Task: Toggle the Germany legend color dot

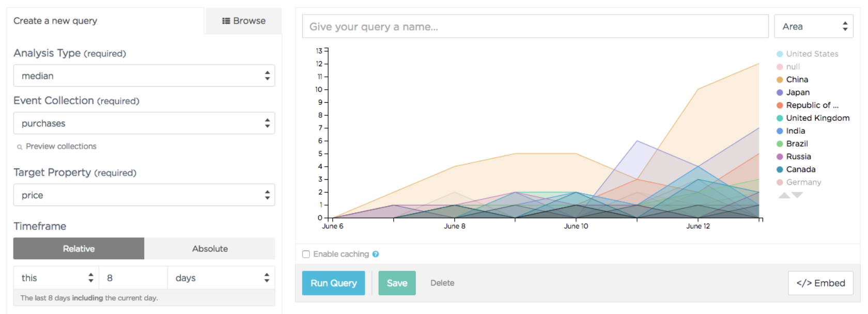Action: [780, 182]
